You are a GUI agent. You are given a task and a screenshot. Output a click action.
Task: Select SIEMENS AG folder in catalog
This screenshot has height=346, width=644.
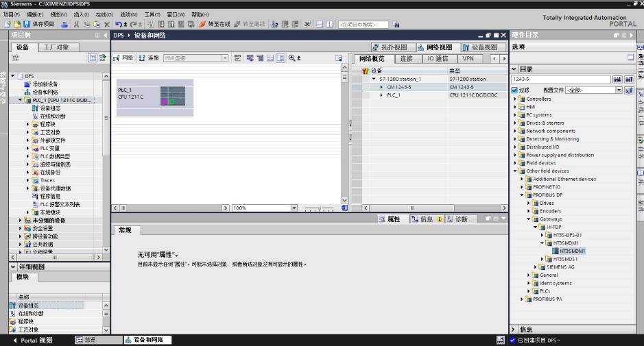click(x=560, y=267)
